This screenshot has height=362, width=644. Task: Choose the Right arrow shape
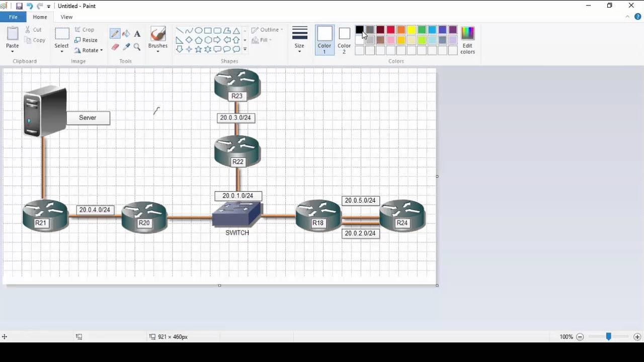[x=217, y=40]
